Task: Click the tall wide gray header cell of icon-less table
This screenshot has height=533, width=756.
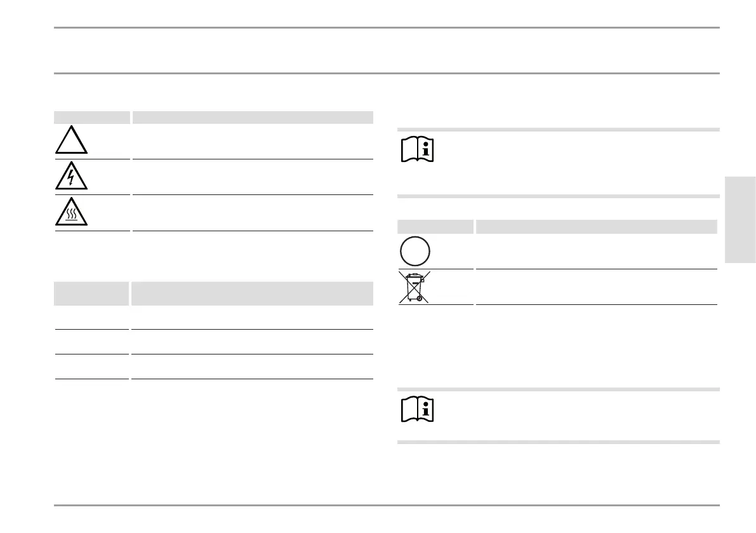Action: click(252, 293)
